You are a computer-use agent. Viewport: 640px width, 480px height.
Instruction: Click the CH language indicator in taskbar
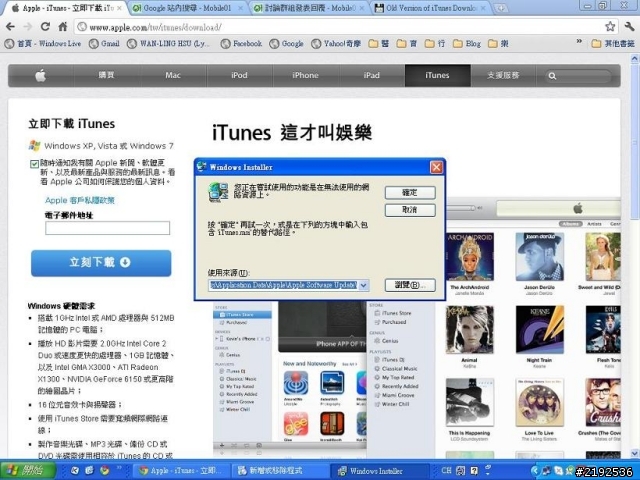pyautogui.click(x=446, y=470)
